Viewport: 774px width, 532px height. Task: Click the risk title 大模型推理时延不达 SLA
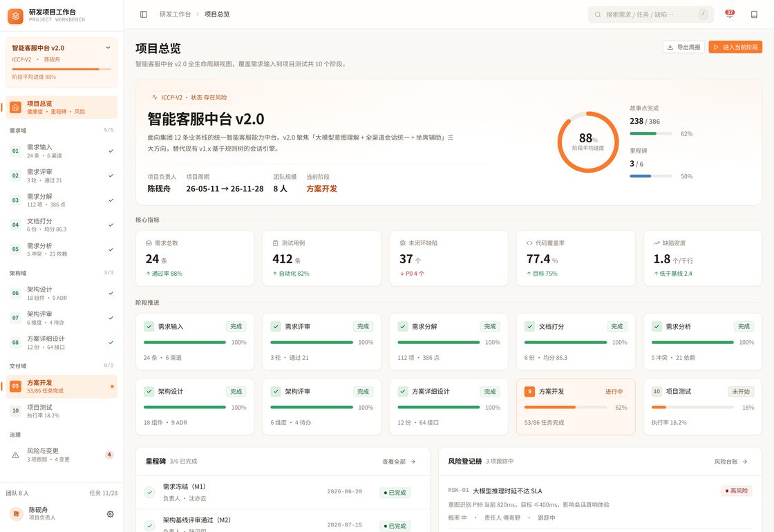pos(507,491)
